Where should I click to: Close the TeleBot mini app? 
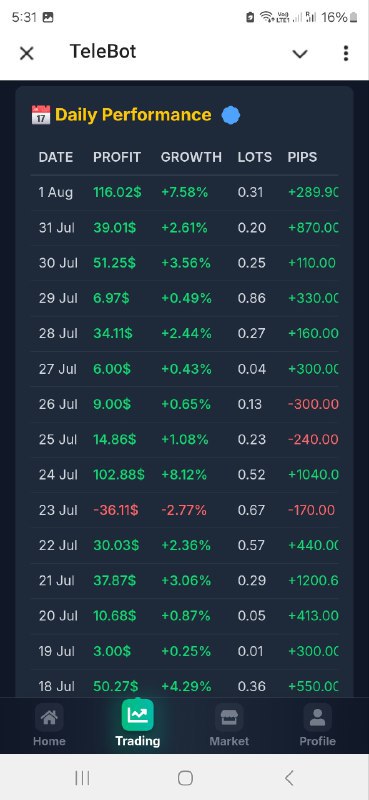coord(27,53)
